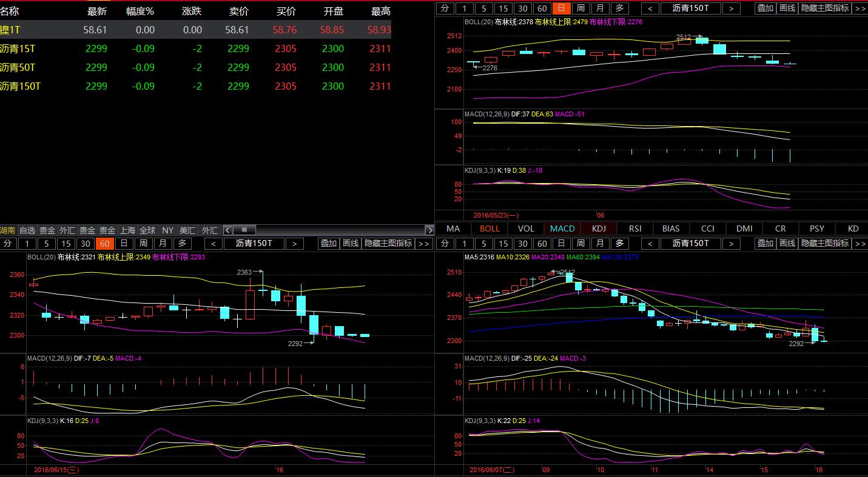The image size is (868, 477).
Task: Go to next symbol in top-right chart
Action: [731, 8]
